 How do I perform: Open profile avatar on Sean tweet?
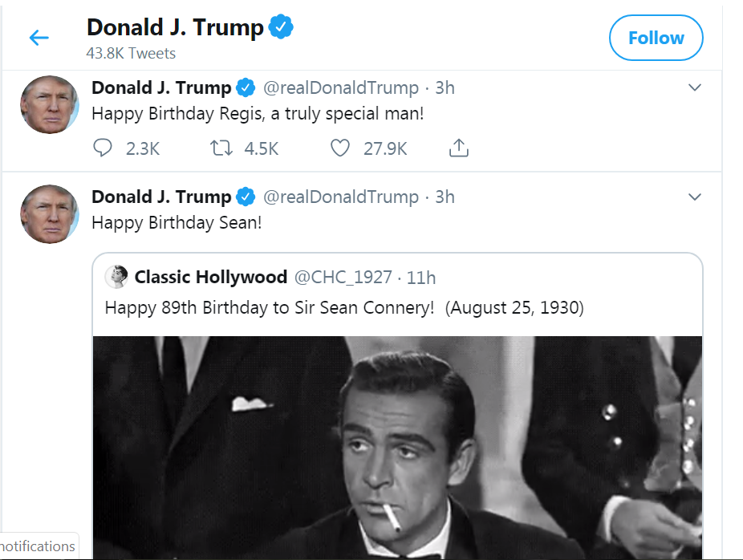coord(50,214)
